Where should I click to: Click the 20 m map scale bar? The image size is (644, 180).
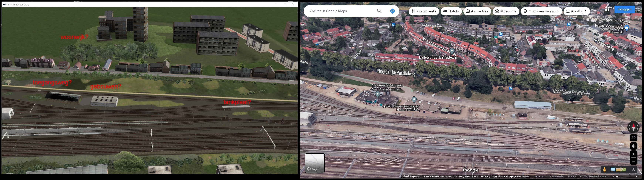624,176
